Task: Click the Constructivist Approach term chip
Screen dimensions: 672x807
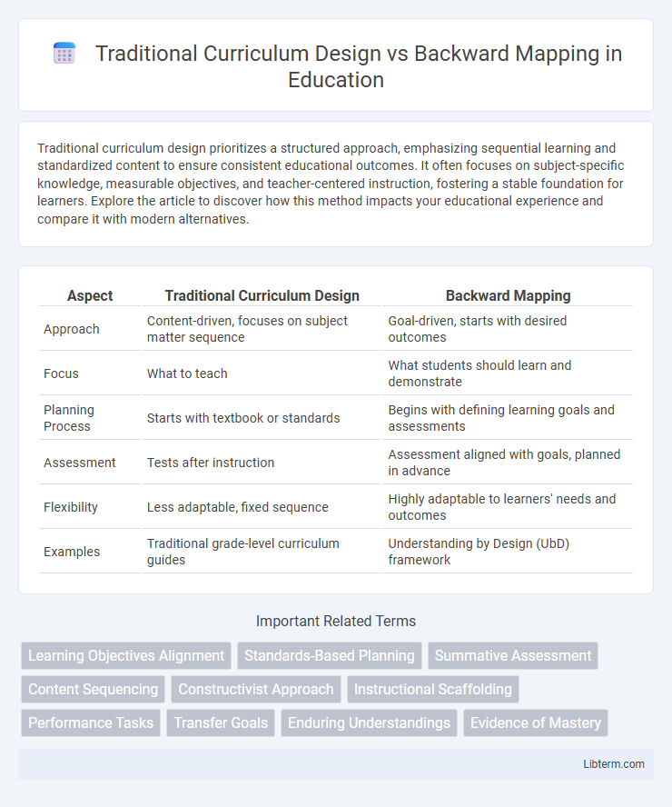Action: pyautogui.click(x=256, y=689)
